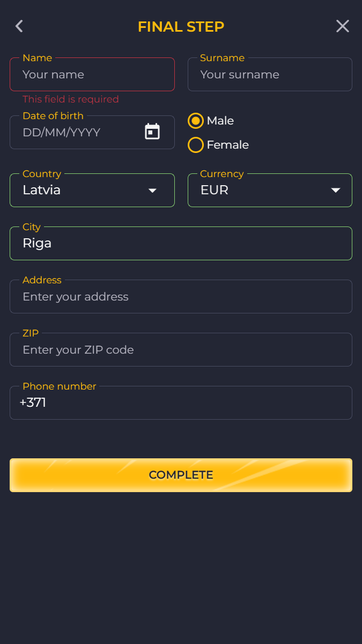Click the Final Step heading
This screenshot has height=644, width=362.
(181, 26)
